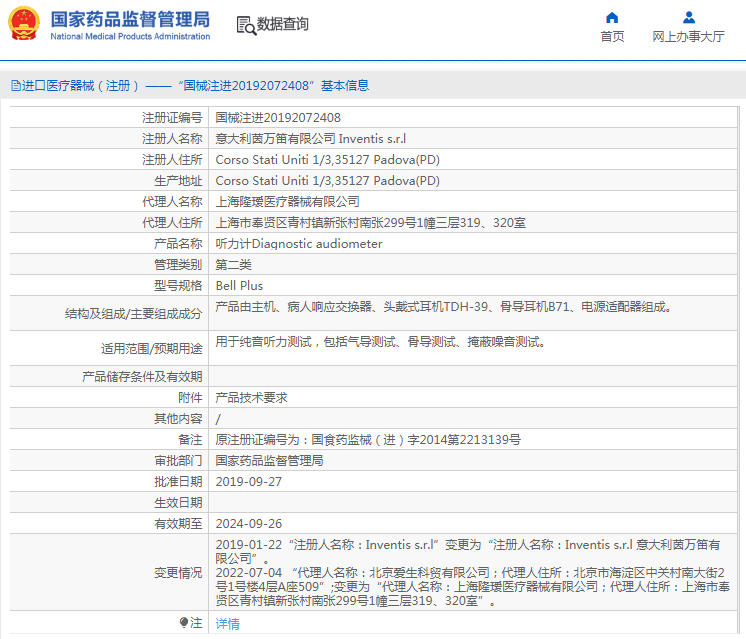Viewport: 746px width, 639px height.
Task: Select product name 听力计Diagnostic audiometer
Action: [299, 244]
